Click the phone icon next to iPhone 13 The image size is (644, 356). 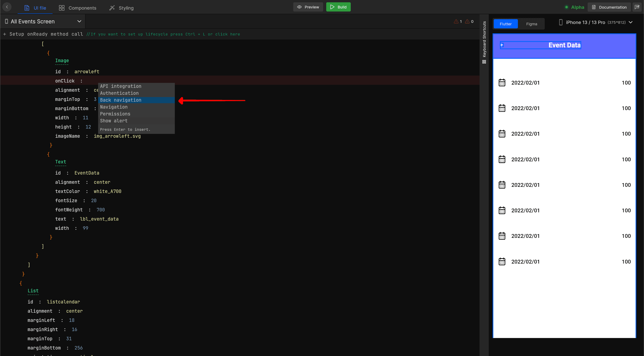(x=561, y=22)
